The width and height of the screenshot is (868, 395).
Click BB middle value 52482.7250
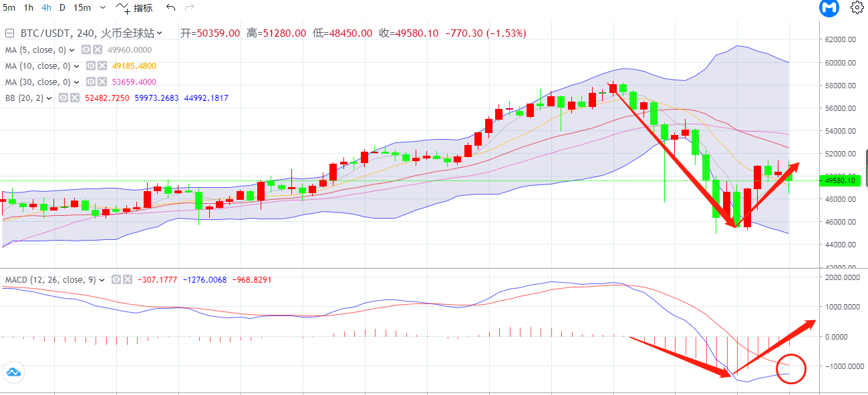(x=108, y=98)
